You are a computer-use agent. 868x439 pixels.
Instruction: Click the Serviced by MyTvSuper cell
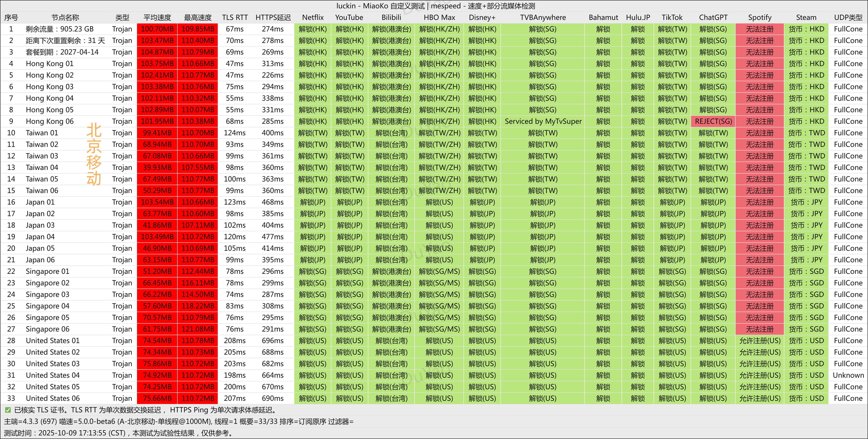[x=543, y=121]
